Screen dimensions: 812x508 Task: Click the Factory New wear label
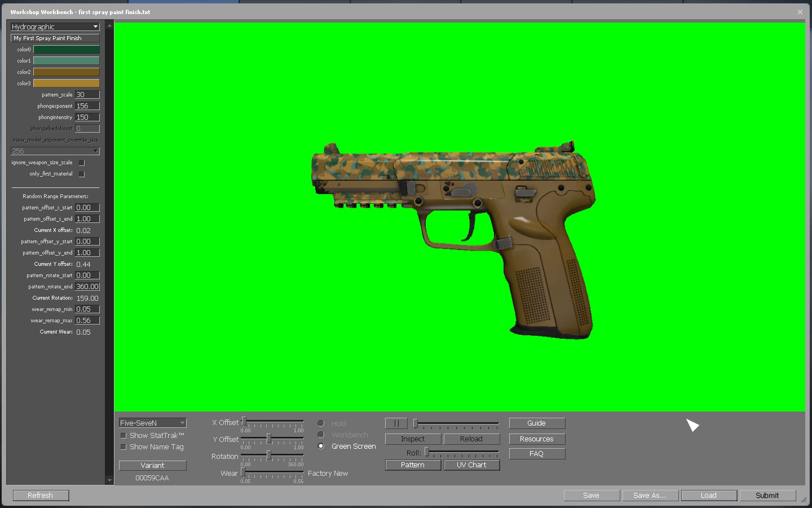(x=328, y=474)
